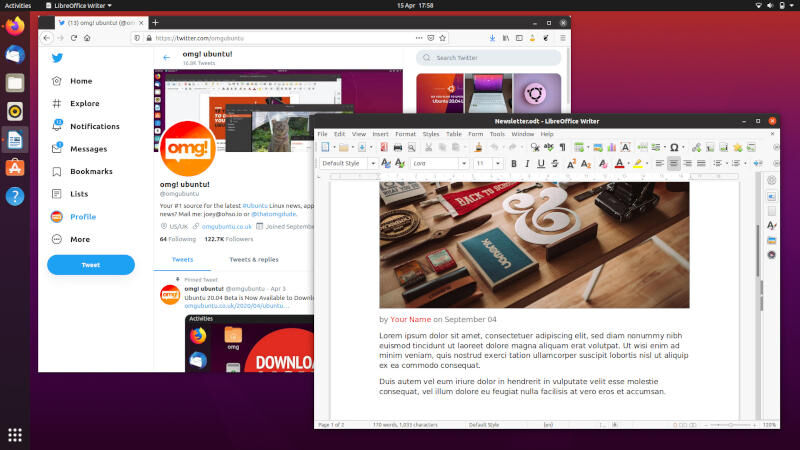
Task: Open Bookmarks in Twitter sidebar
Action: 82,171
